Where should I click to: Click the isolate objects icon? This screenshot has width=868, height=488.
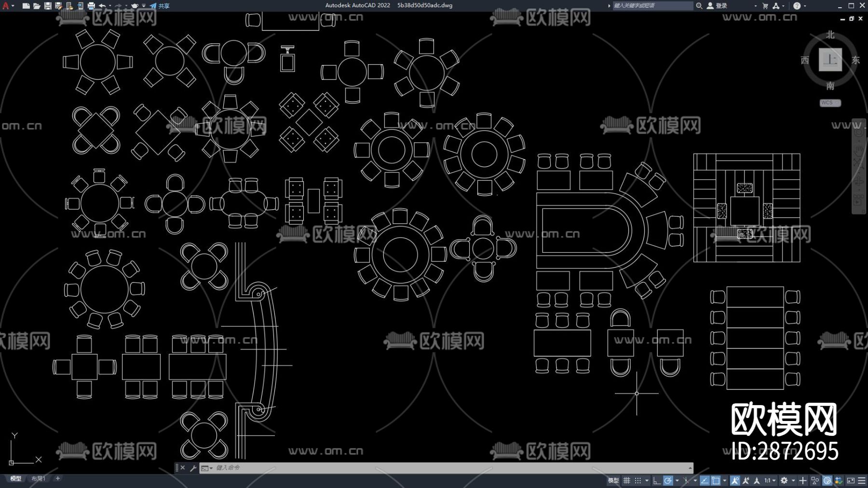coord(815,481)
